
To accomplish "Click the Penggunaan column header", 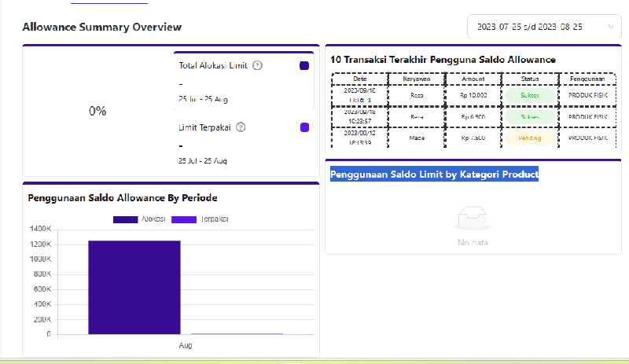I will coord(587,79).
